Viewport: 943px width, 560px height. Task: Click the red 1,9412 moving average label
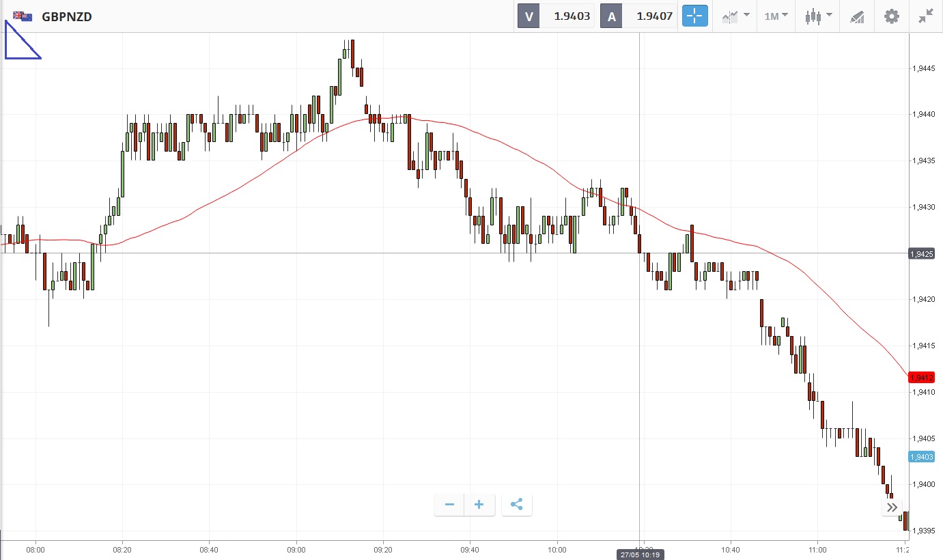tap(921, 378)
